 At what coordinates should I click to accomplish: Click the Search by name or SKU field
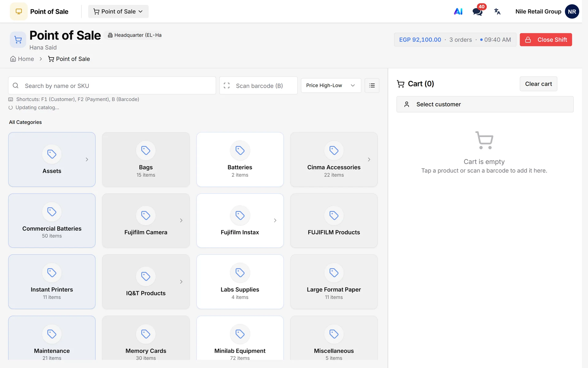pyautogui.click(x=112, y=86)
